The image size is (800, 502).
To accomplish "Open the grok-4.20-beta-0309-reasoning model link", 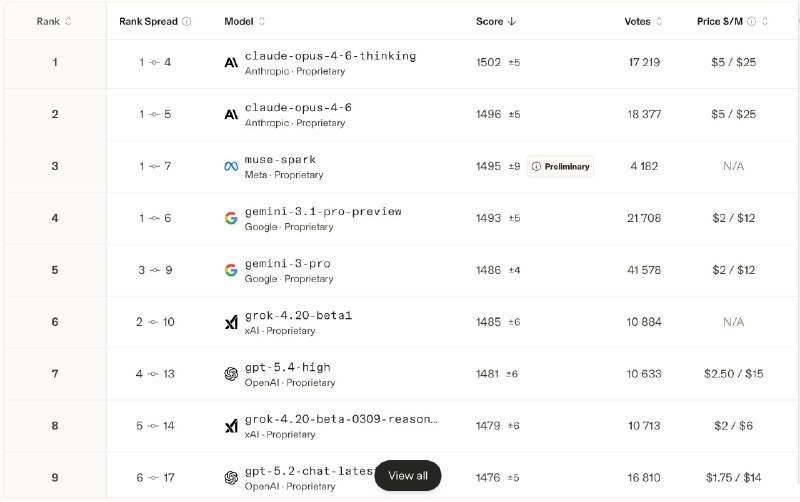I will pyautogui.click(x=341, y=420).
